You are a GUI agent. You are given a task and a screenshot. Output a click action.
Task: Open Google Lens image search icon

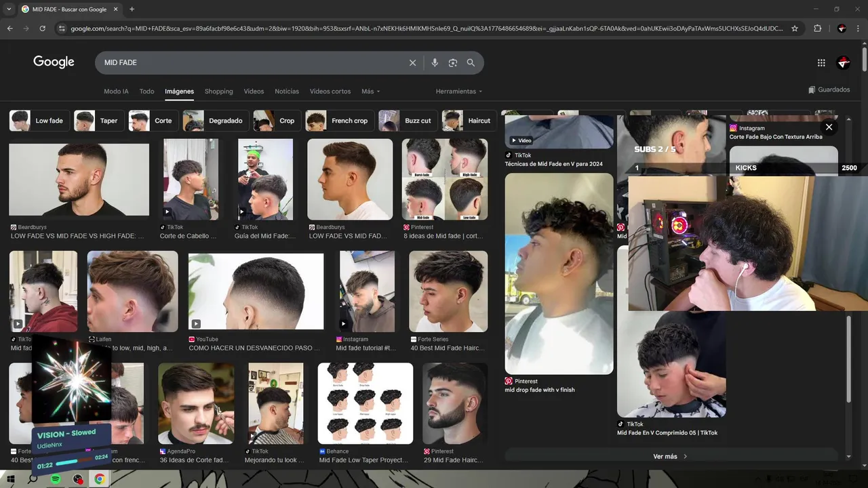coord(452,62)
